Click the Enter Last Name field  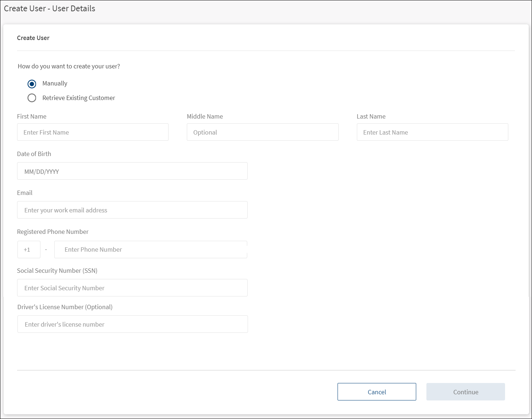pos(432,132)
